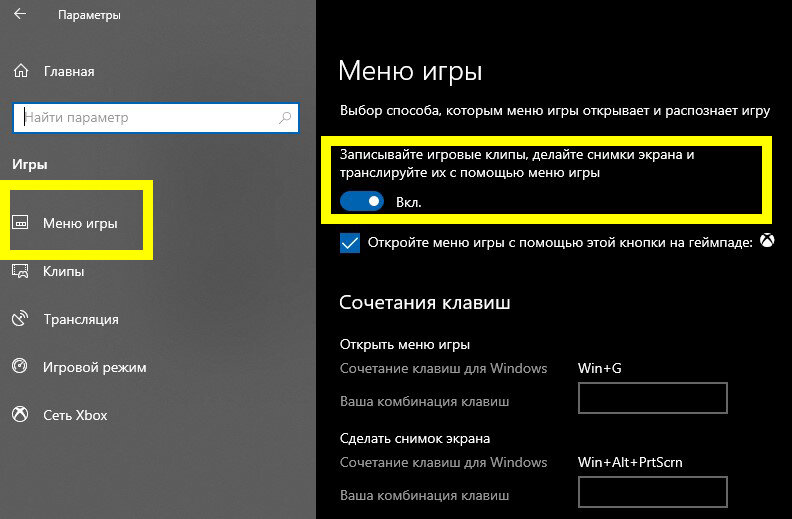Go back using the arrow icon
The image size is (792, 519).
(20, 14)
